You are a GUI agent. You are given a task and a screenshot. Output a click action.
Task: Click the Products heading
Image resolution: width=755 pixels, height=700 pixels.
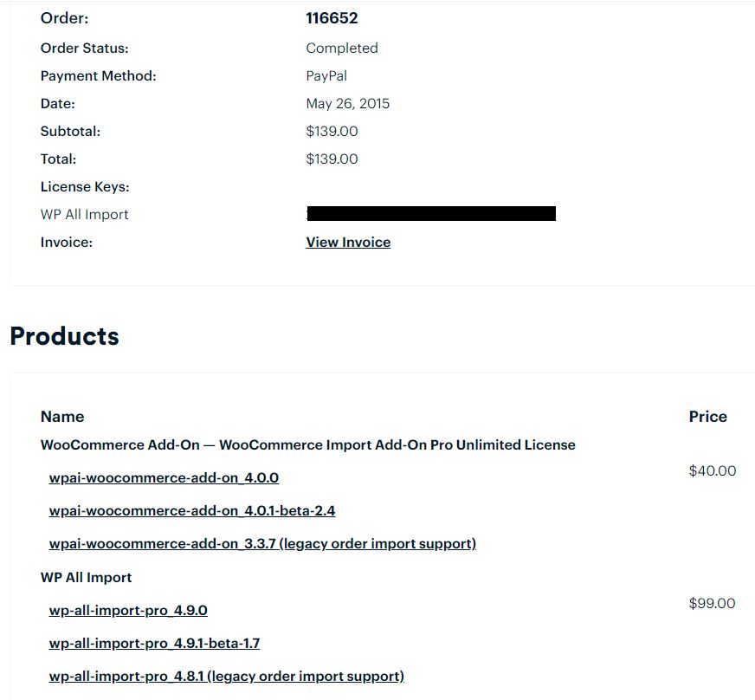coord(65,336)
